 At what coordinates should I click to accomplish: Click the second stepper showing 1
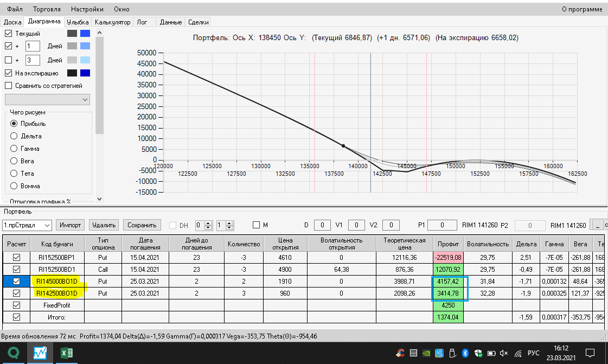225,225
